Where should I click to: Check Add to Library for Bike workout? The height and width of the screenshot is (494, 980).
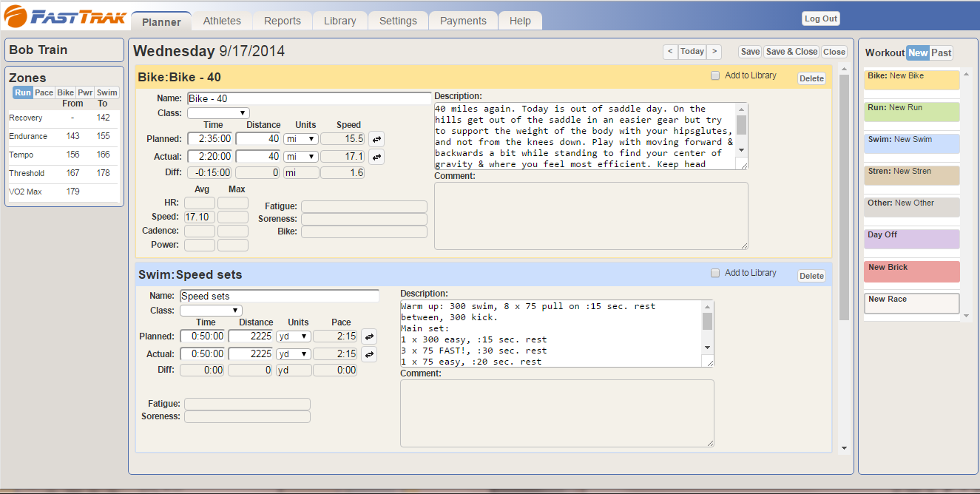[x=714, y=75]
